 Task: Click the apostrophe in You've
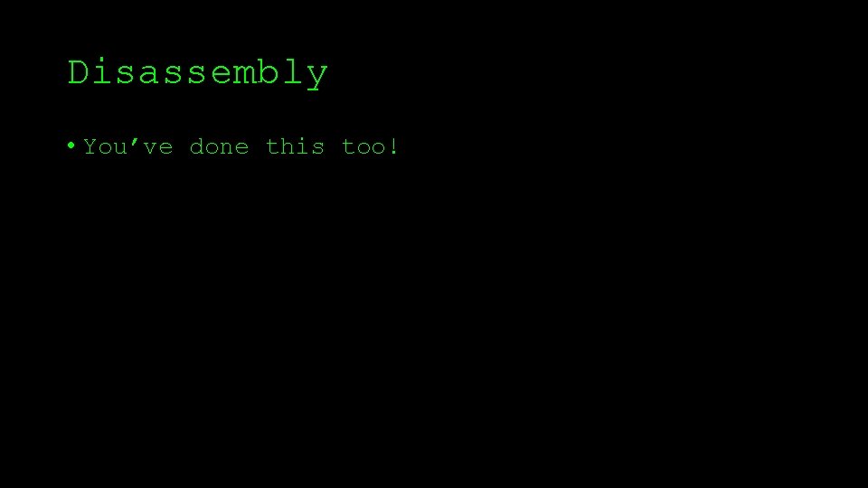pos(135,142)
